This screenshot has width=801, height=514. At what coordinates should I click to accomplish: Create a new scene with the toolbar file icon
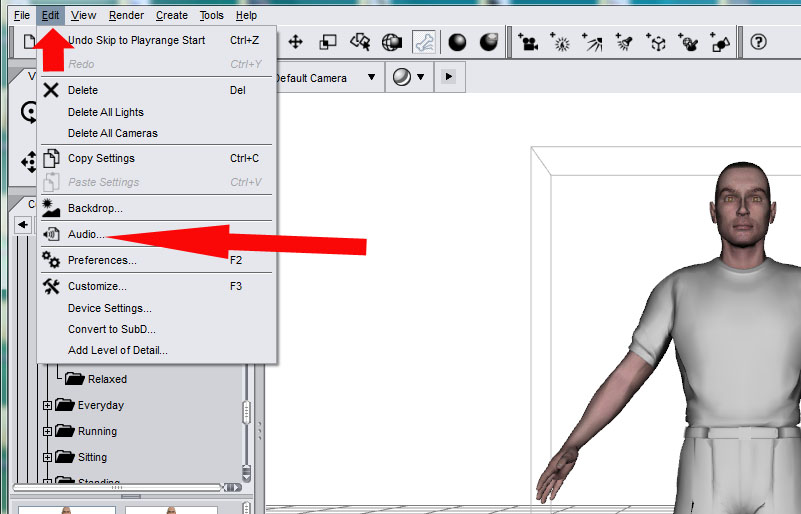click(30, 41)
